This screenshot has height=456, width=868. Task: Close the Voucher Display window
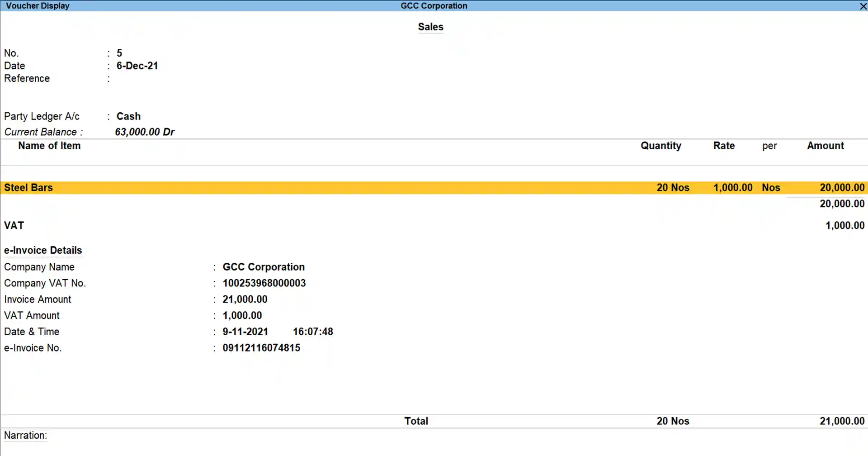(863, 6)
